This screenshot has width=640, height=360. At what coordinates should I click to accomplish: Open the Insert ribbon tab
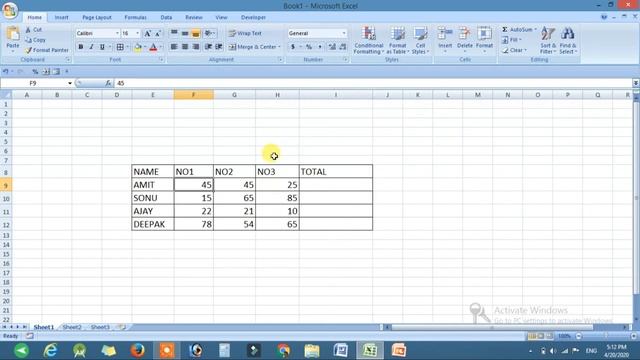pos(62,18)
